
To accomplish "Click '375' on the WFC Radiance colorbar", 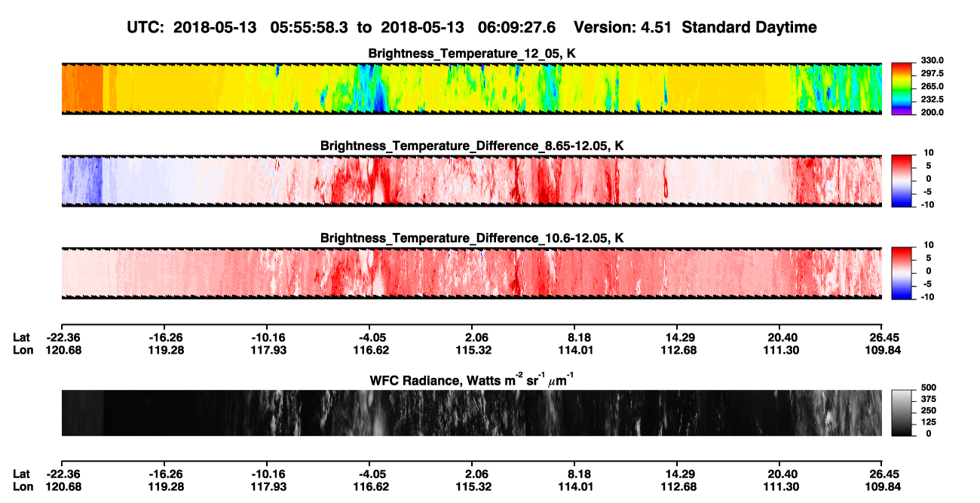I will [x=928, y=398].
